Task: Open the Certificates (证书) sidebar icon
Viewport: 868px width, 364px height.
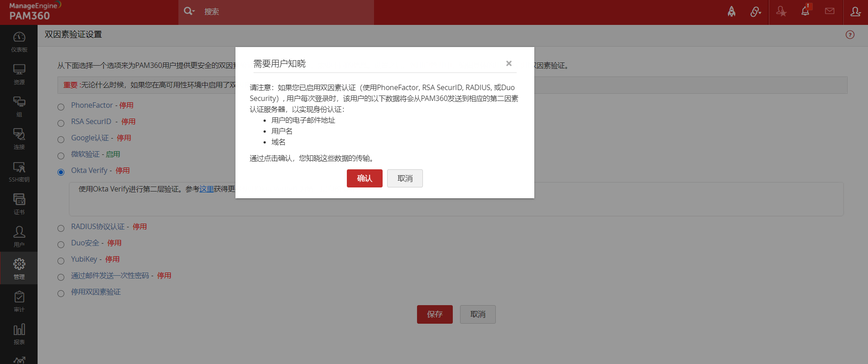Action: [19, 204]
